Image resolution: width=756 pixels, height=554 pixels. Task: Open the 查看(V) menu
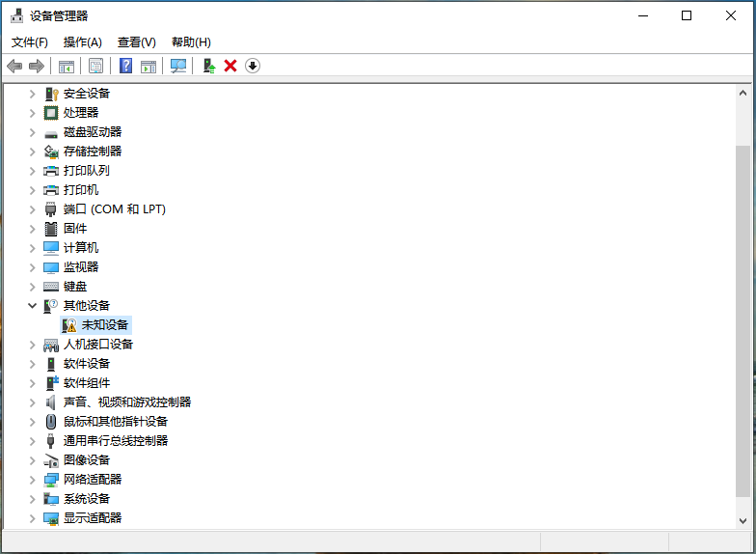[x=137, y=42]
